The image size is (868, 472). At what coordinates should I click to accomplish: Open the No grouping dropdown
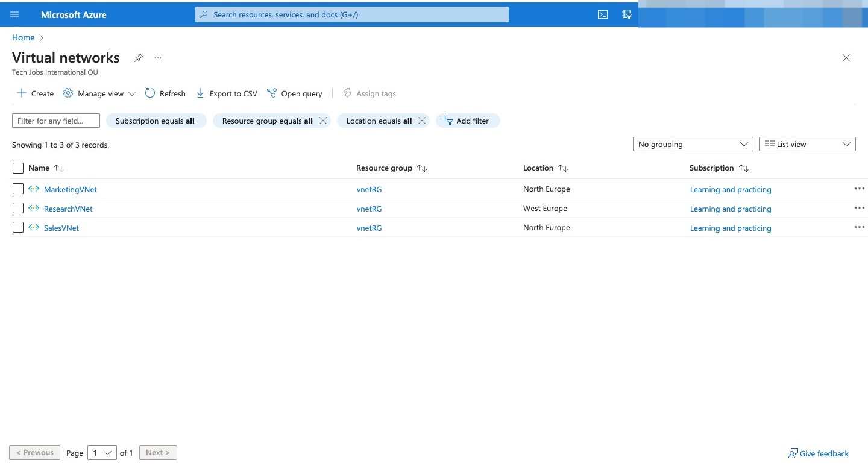point(693,144)
